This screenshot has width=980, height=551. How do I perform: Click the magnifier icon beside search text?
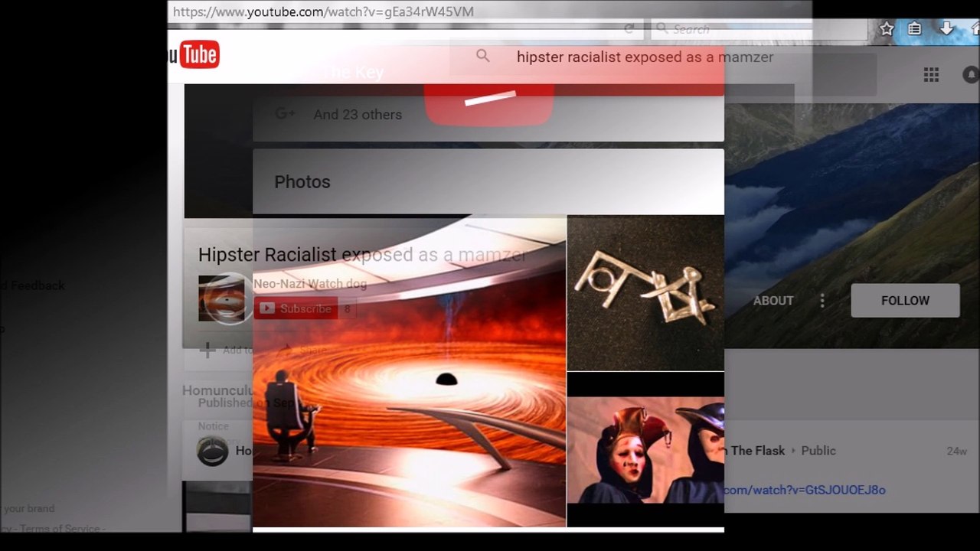pyautogui.click(x=482, y=56)
